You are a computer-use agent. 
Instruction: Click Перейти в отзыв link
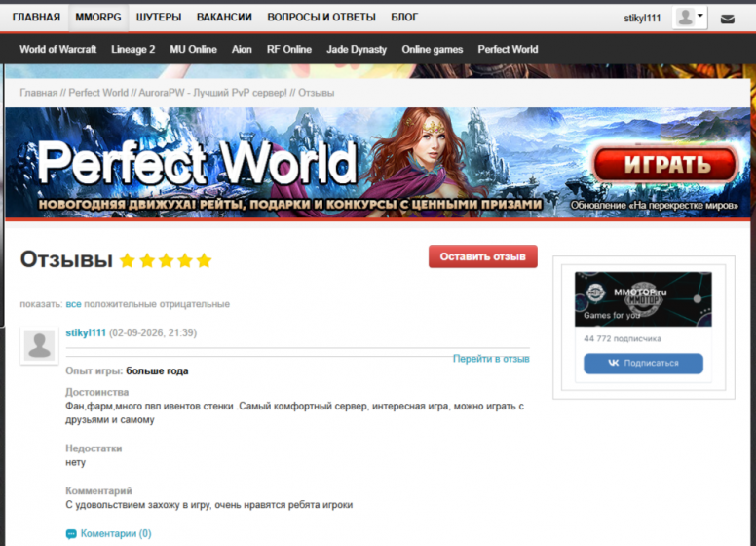[x=491, y=359]
